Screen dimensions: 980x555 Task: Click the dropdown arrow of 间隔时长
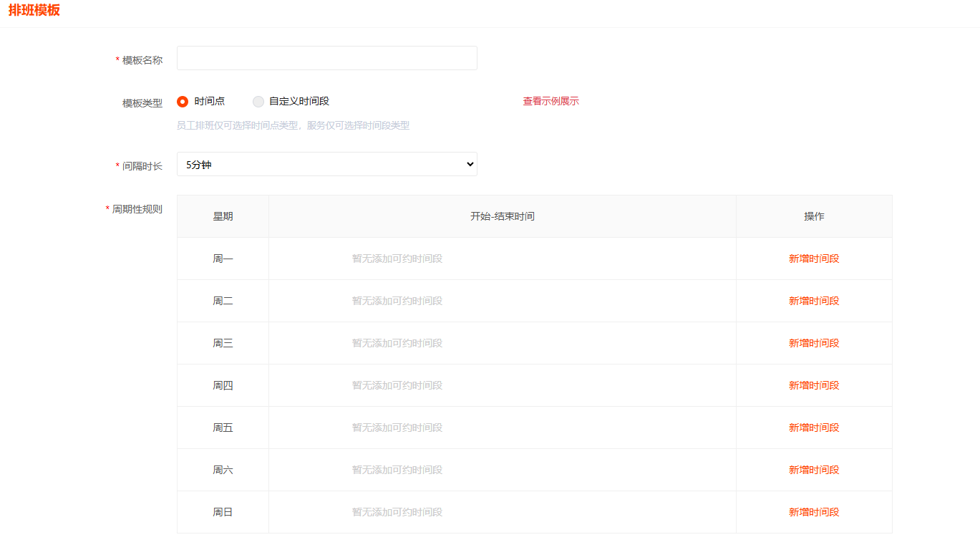pos(470,165)
